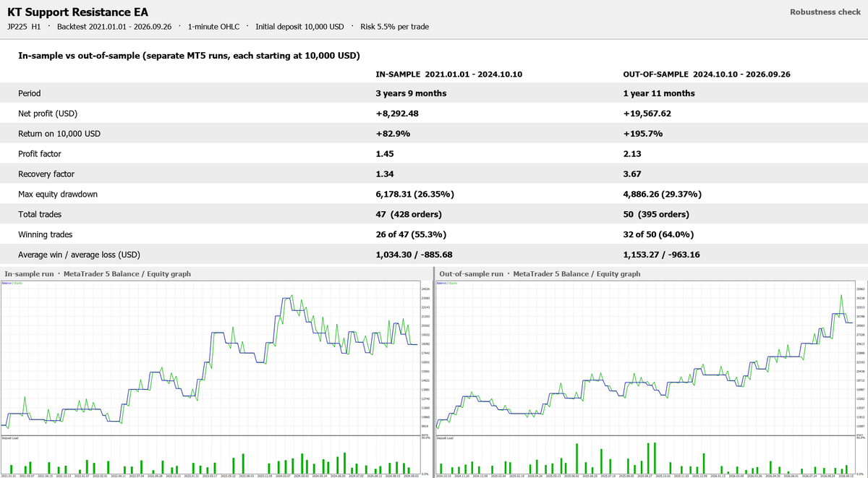Select the "Average win / average loss (USD)" label
Screen dimensions: 868x478
pos(79,255)
